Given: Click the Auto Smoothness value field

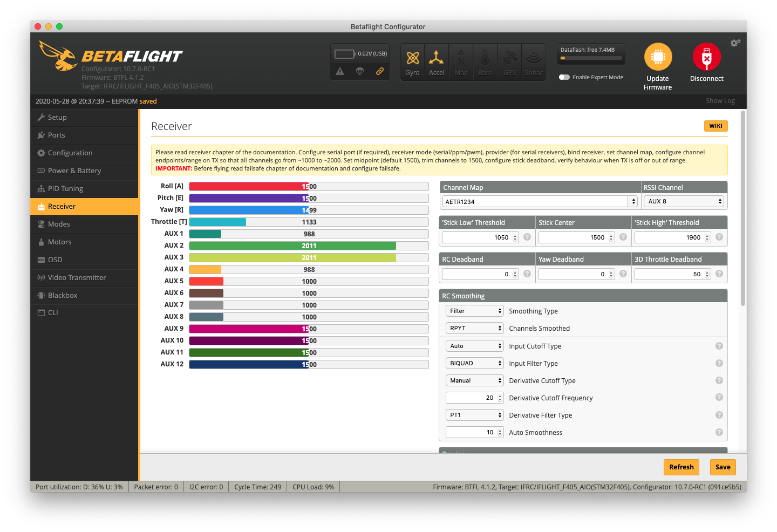Looking at the screenshot, I should (475, 432).
